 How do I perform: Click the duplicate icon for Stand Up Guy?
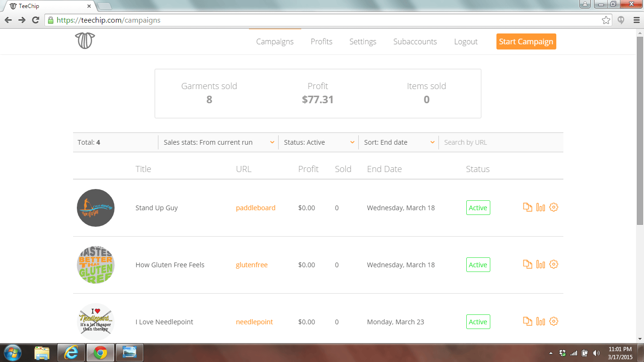click(528, 207)
